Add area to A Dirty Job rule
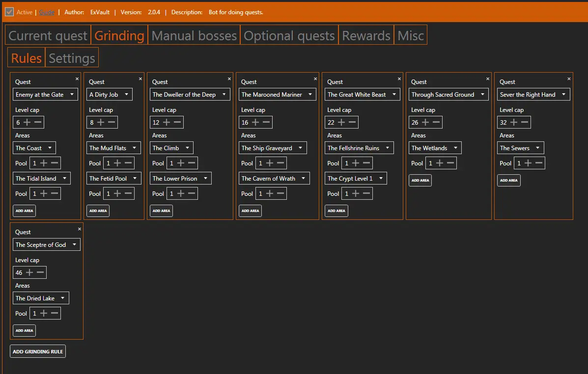 click(x=98, y=211)
